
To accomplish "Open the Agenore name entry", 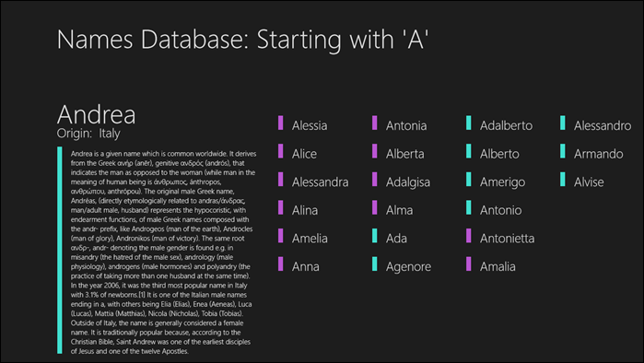I will [408, 266].
